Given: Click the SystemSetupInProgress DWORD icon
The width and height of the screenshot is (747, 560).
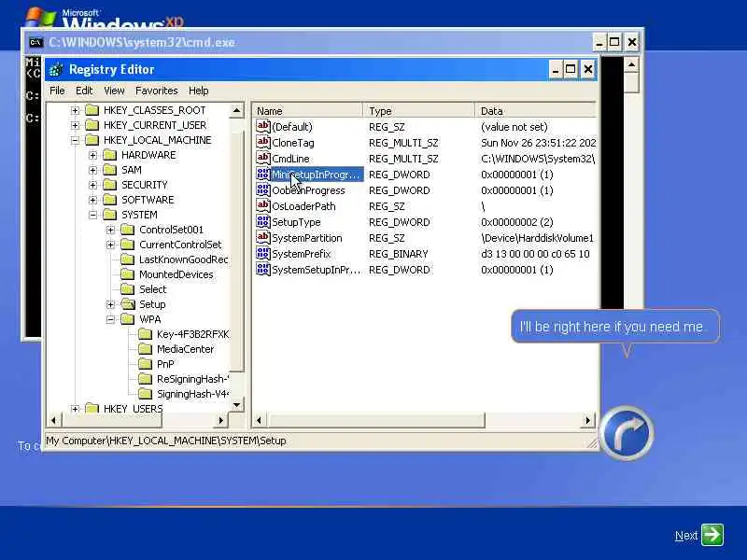Looking at the screenshot, I should 263,270.
